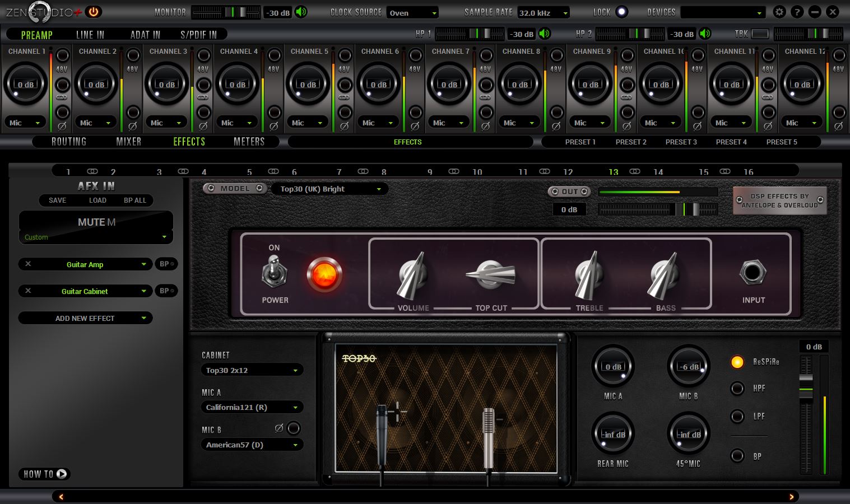Click the MUTE button

pyautogui.click(x=96, y=222)
